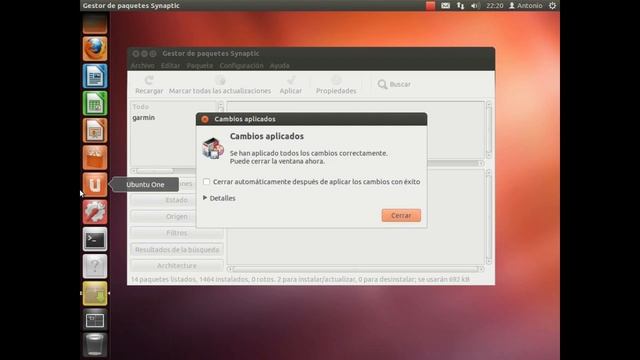Viewport: 640px width, 360px height.
Task: Click the Estado filter button
Action: pyautogui.click(x=177, y=200)
